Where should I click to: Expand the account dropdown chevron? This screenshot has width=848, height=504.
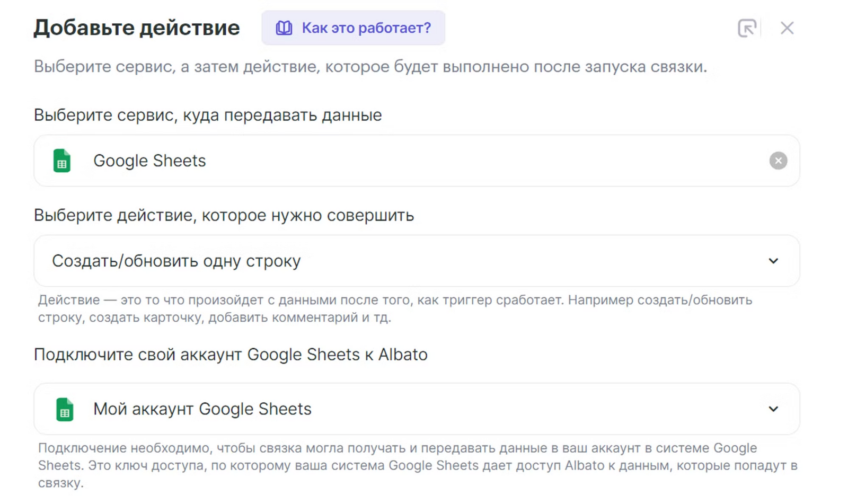click(773, 409)
